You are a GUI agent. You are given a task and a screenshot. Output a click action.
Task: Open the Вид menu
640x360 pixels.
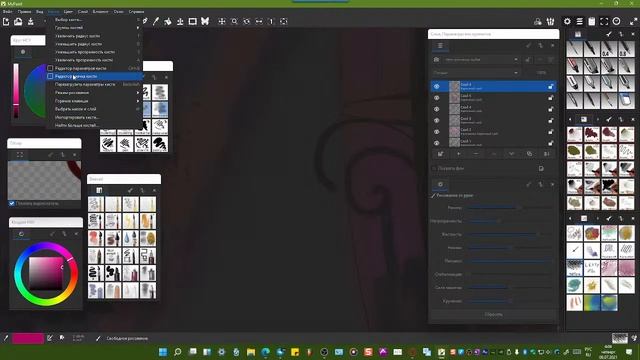pyautogui.click(x=40, y=12)
